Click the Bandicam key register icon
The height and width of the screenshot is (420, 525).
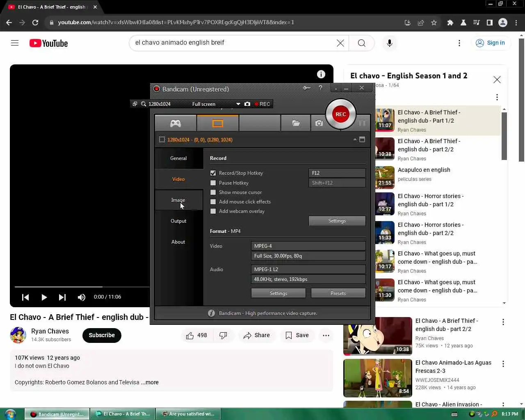[306, 88]
